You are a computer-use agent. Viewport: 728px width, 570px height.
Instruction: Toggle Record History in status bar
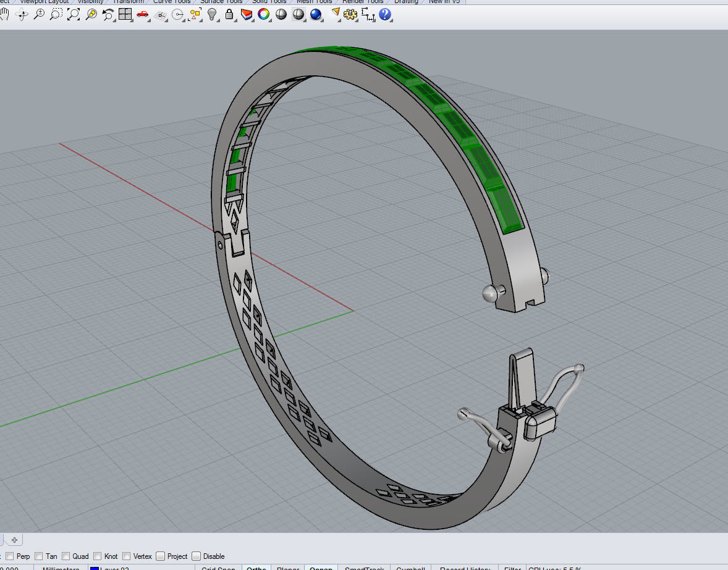[x=465, y=568]
